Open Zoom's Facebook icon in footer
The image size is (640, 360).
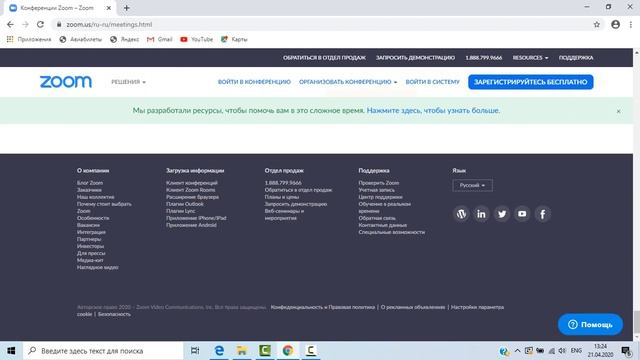[542, 214]
